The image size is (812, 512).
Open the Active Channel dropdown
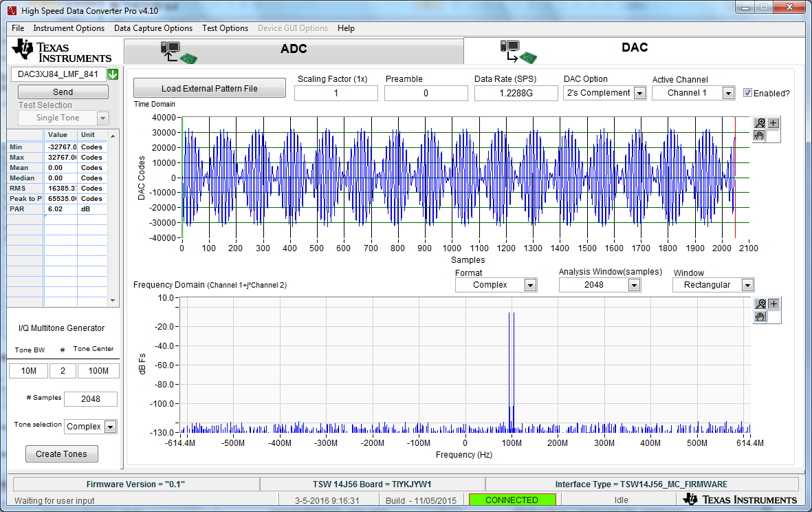tap(729, 94)
